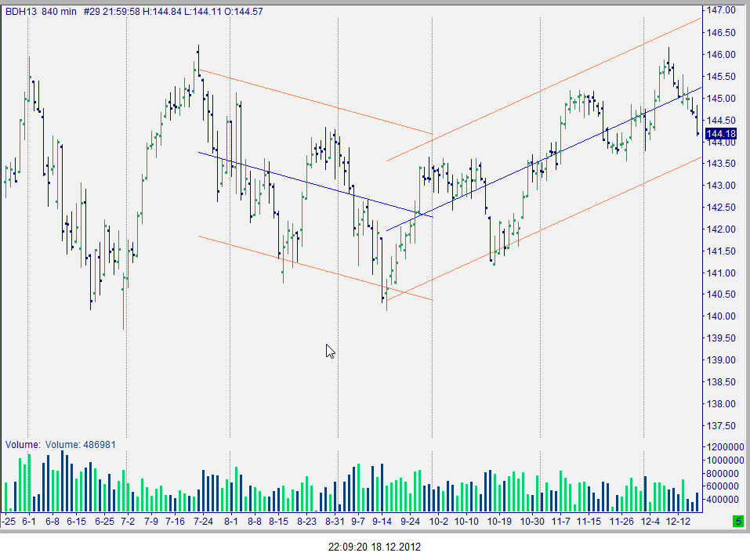Select the descending blue channel midline
The width and height of the screenshot is (750, 560).
(316, 185)
